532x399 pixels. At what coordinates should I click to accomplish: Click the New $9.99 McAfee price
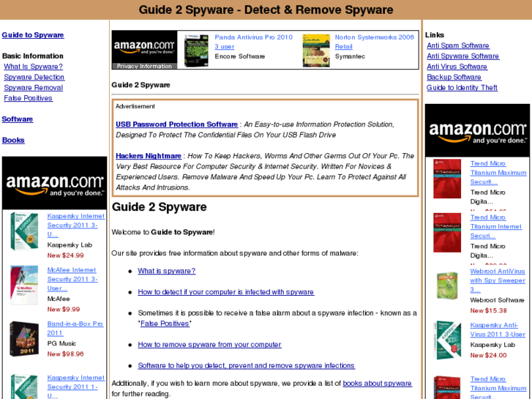[64, 310]
